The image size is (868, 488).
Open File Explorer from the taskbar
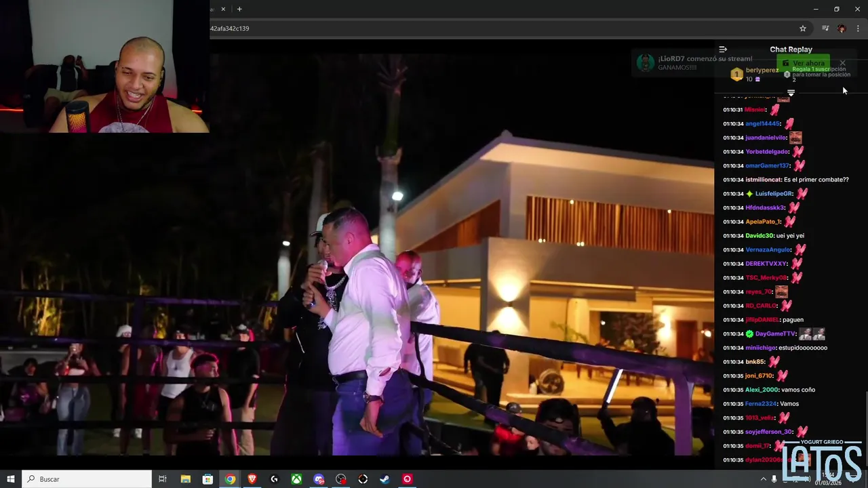pyautogui.click(x=185, y=479)
